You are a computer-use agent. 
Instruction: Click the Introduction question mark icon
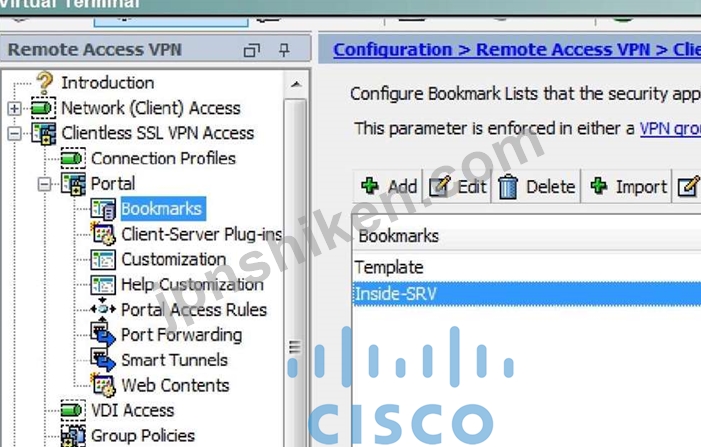[x=44, y=82]
